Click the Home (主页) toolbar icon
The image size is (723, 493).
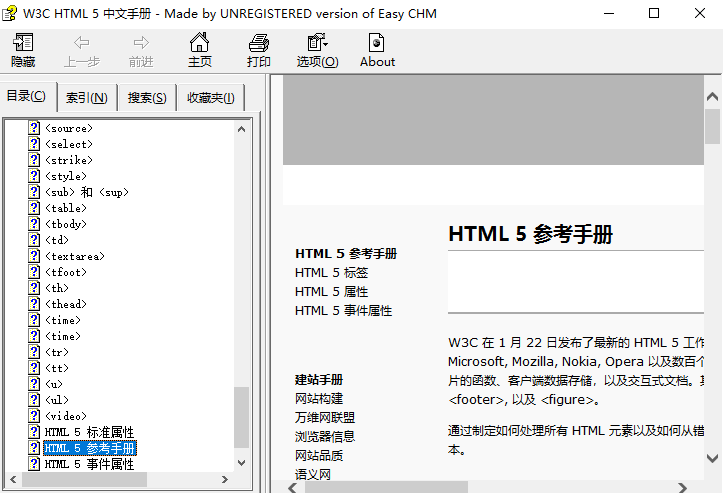[200, 50]
